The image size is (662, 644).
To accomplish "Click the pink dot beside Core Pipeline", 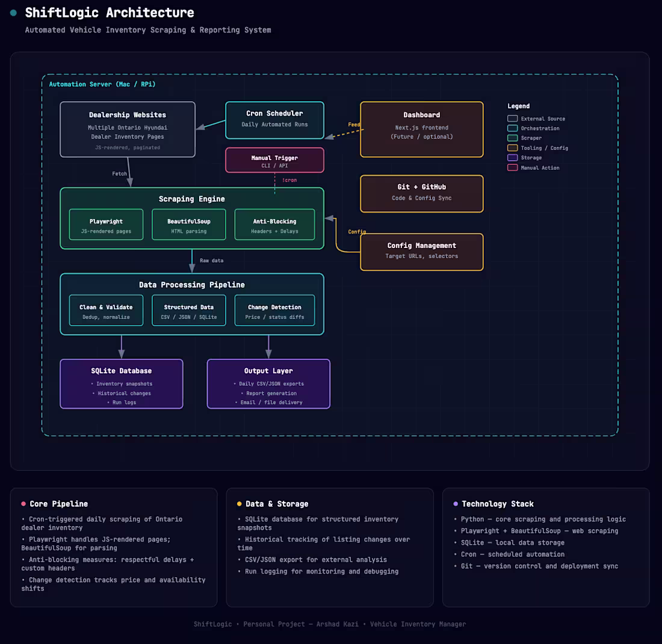I will click(23, 504).
